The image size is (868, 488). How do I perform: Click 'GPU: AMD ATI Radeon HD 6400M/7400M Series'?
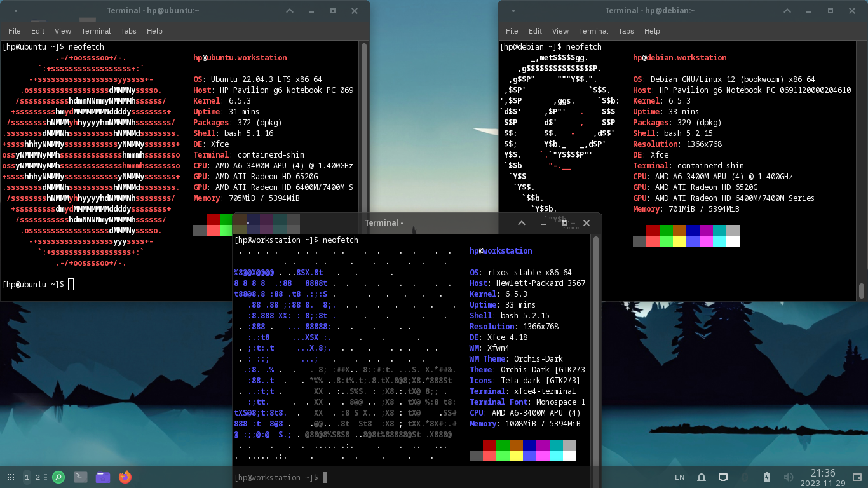[724, 198]
